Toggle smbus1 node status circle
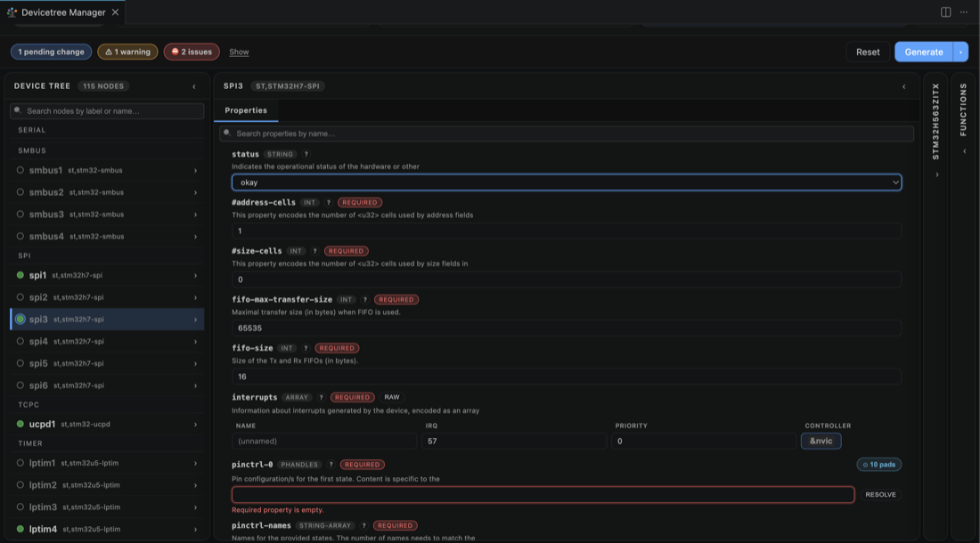The width and height of the screenshot is (980, 543). 20,170
